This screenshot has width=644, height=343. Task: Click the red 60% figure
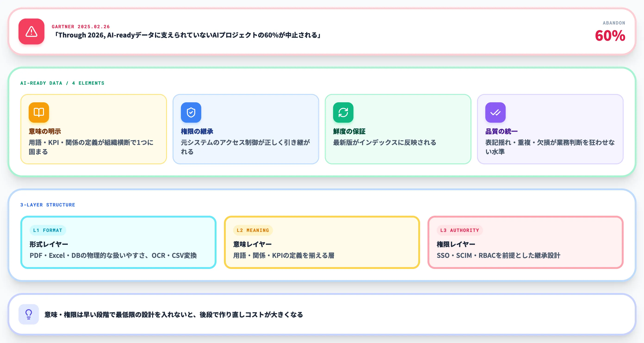(x=610, y=35)
